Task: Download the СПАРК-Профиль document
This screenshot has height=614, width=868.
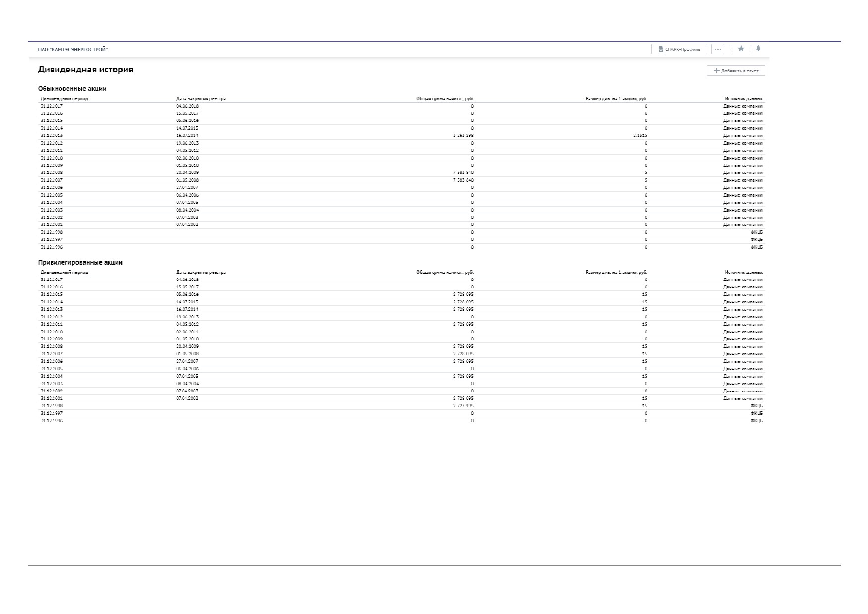Action: (679, 49)
